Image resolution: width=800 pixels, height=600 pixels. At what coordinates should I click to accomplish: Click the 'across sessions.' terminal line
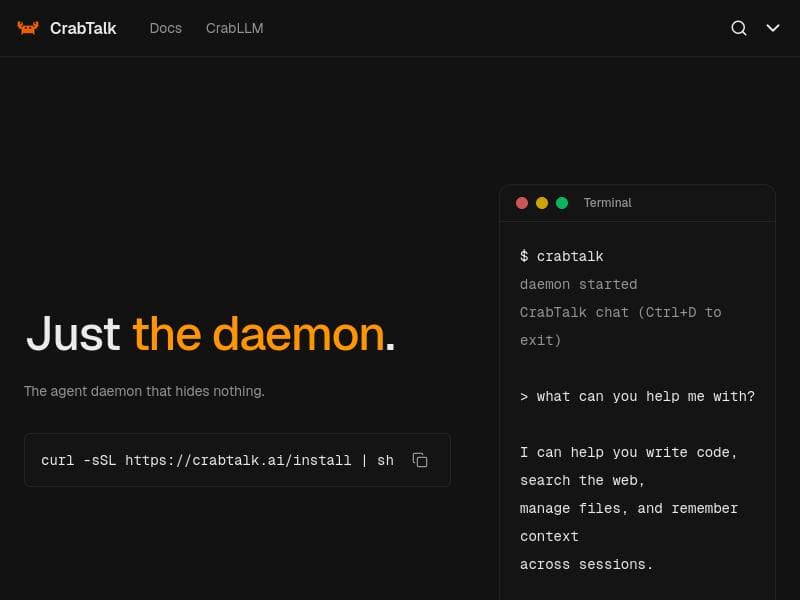(586, 564)
